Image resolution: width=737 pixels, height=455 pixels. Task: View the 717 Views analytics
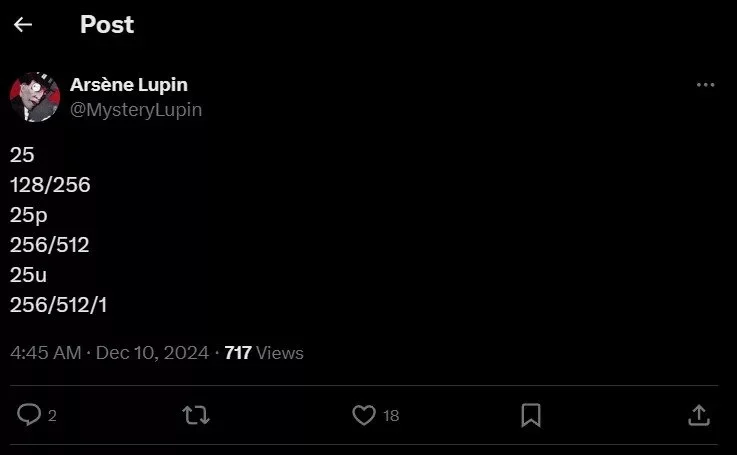[x=264, y=353]
